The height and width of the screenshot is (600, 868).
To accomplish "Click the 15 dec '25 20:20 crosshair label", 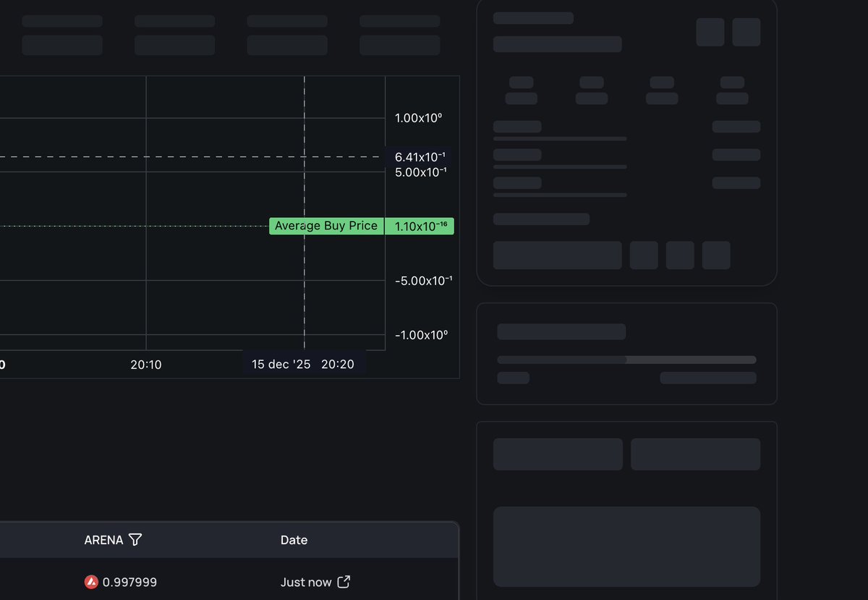I will [304, 364].
